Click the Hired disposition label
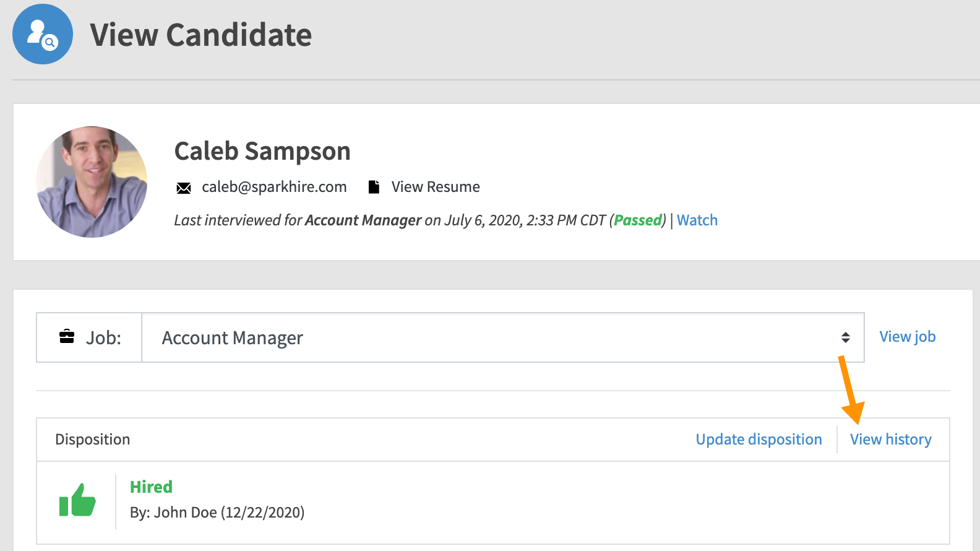980x551 pixels. click(x=151, y=487)
